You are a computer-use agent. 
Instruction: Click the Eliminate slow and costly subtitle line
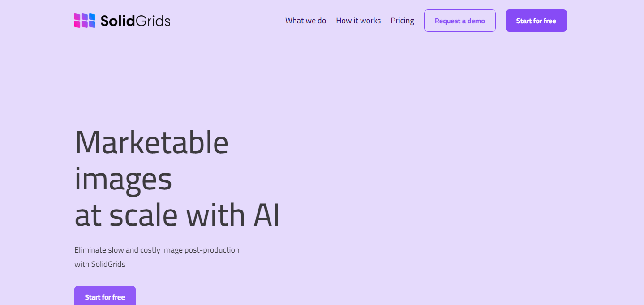pos(157,250)
